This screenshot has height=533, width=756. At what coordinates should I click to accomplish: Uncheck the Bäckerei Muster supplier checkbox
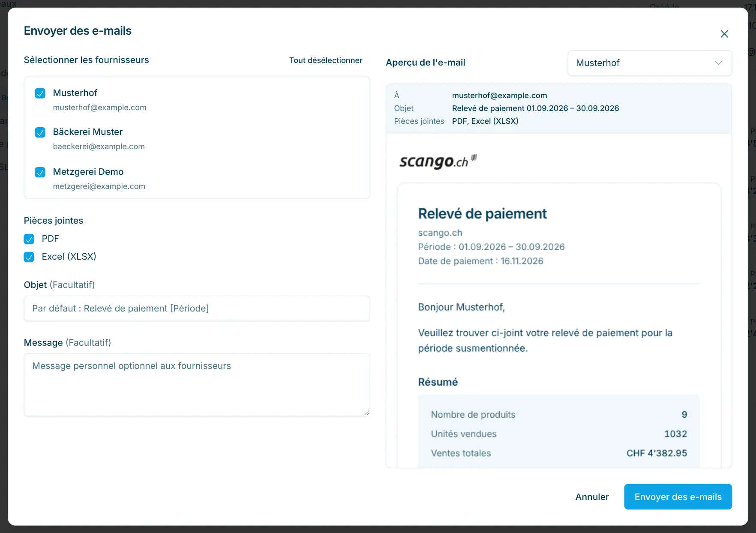(x=40, y=132)
